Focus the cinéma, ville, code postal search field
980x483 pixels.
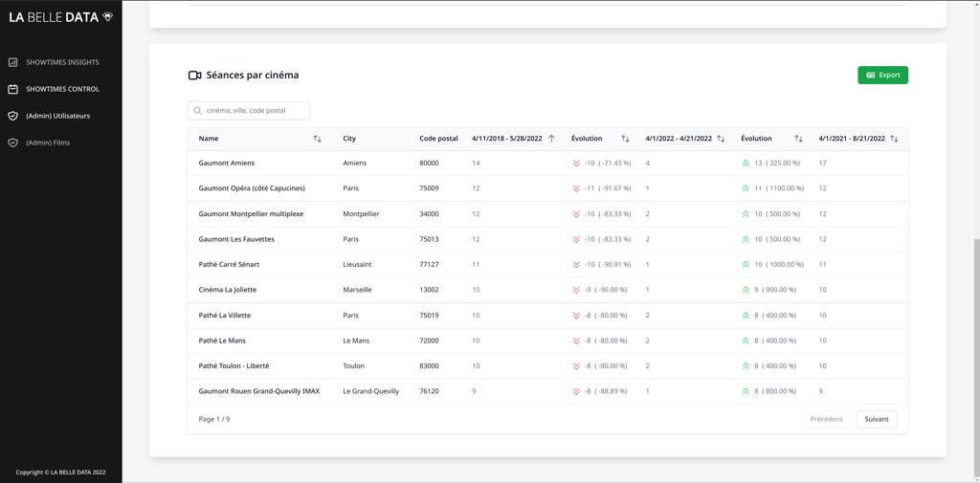[248, 111]
